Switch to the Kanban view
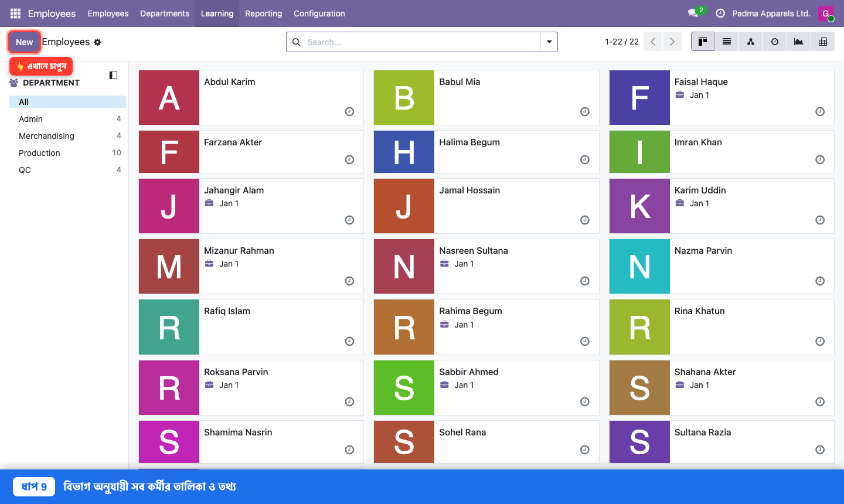This screenshot has height=504, width=844. click(x=703, y=42)
